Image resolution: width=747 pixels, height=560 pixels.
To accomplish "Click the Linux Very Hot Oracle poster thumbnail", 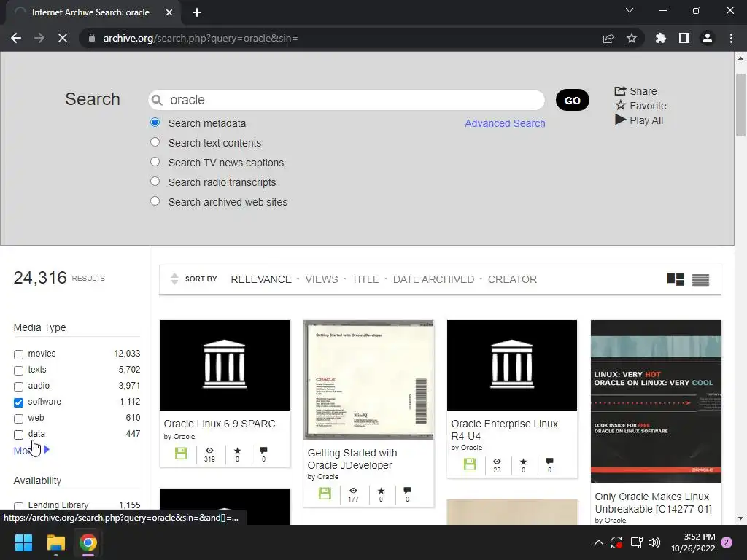I will 656,402.
